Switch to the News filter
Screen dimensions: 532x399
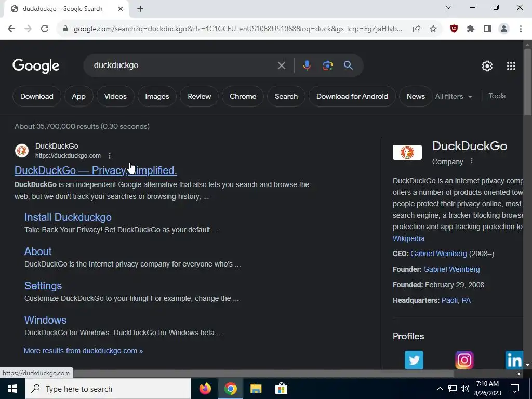pos(416,96)
